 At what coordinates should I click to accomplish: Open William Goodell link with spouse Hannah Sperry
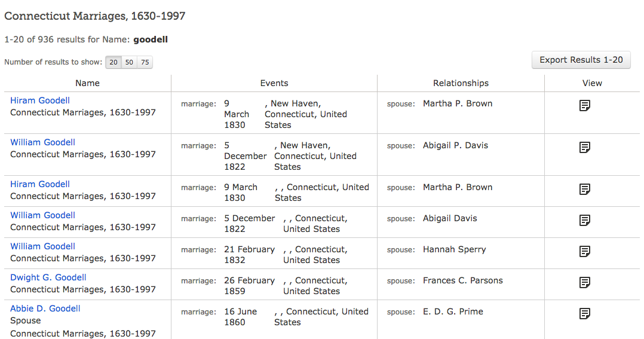[x=42, y=246]
